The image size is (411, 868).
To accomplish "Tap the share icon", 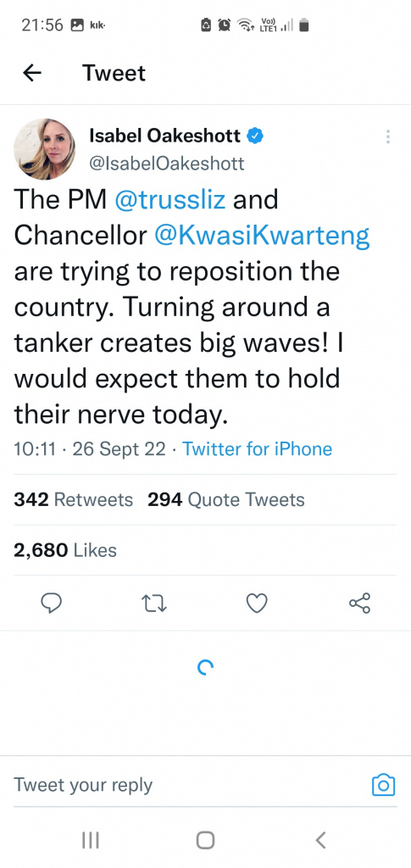I will pyautogui.click(x=359, y=604).
